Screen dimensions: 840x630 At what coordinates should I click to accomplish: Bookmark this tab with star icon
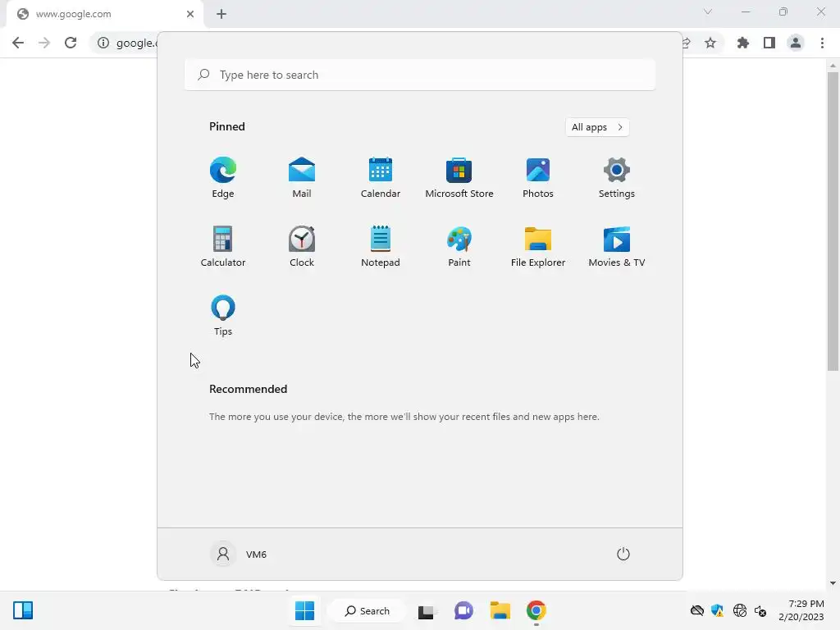click(x=710, y=43)
